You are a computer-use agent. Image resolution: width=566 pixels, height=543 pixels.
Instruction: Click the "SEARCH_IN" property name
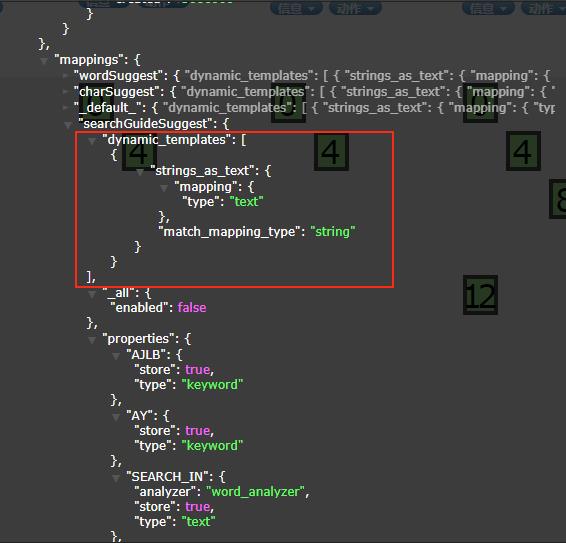pyautogui.click(x=167, y=477)
